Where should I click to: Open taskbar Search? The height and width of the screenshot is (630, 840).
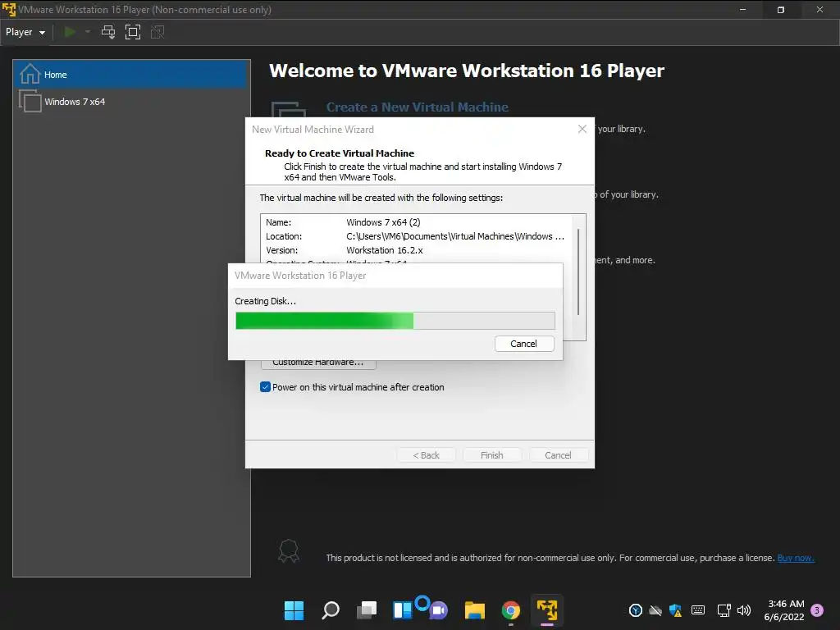(331, 610)
